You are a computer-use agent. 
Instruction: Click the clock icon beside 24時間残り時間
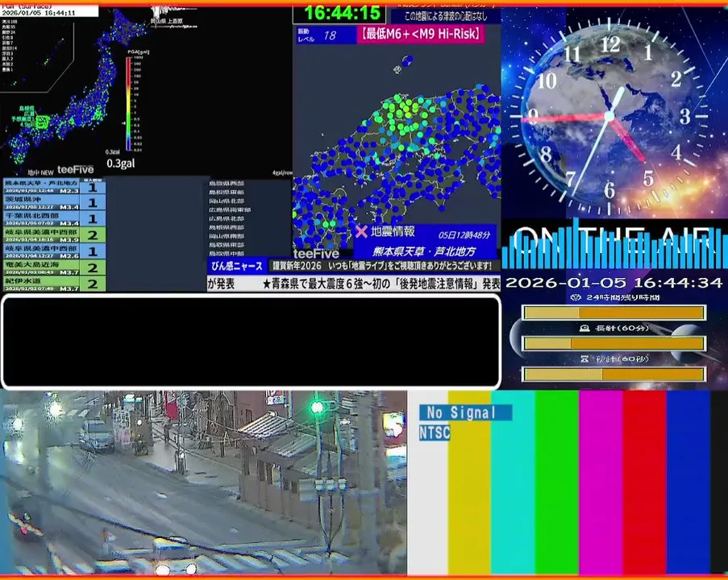(x=576, y=297)
